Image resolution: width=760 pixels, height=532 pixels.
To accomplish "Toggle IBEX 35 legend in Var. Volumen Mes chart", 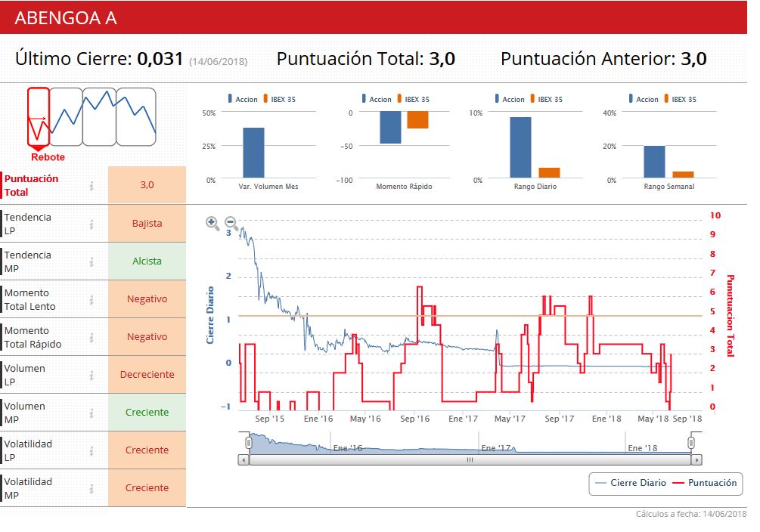I will 279,99.
